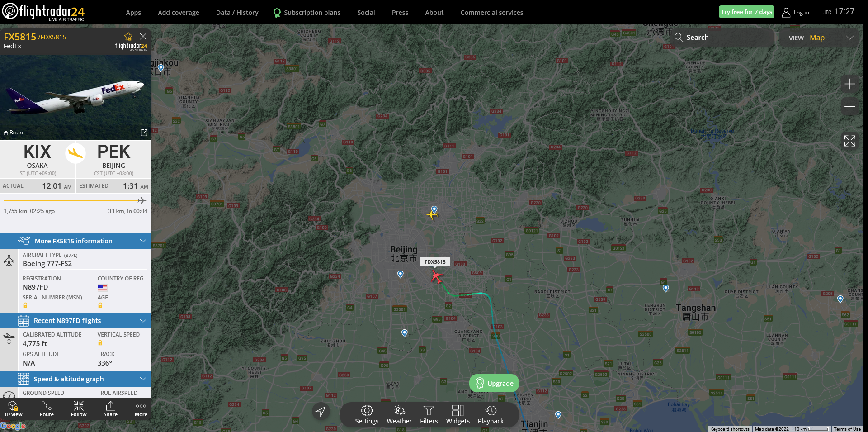Open Commercial services menu
The image size is (868, 432).
(x=492, y=13)
